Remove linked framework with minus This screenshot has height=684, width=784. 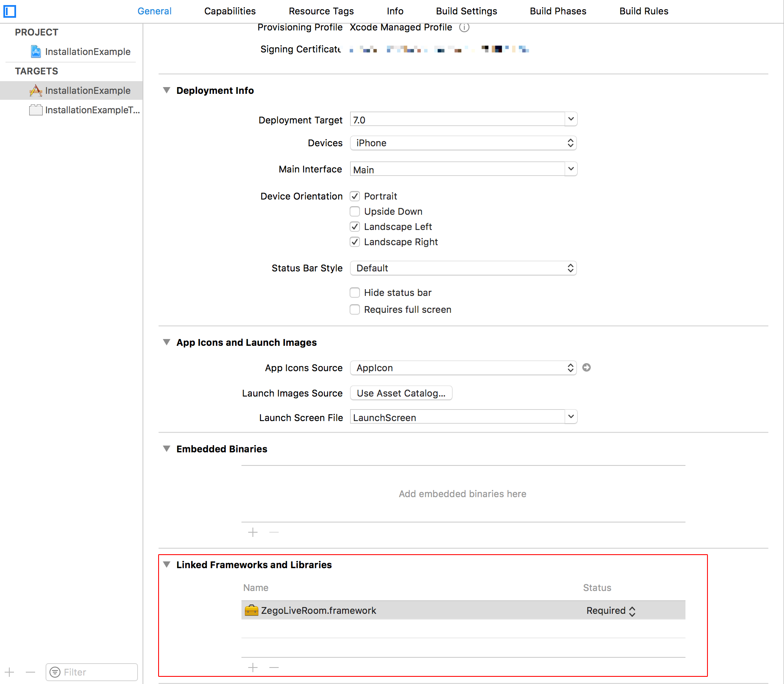click(x=274, y=668)
